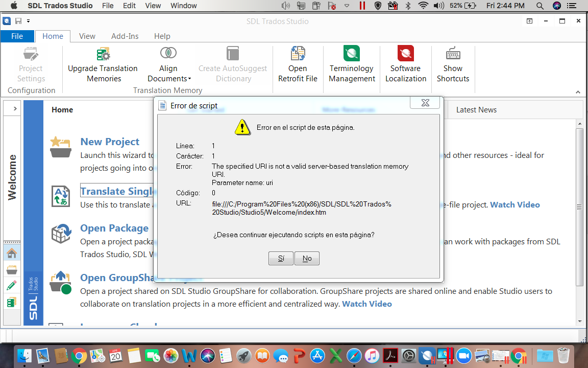The height and width of the screenshot is (368, 588).
Task: Open System Preferences from the Dock
Action: click(408, 356)
